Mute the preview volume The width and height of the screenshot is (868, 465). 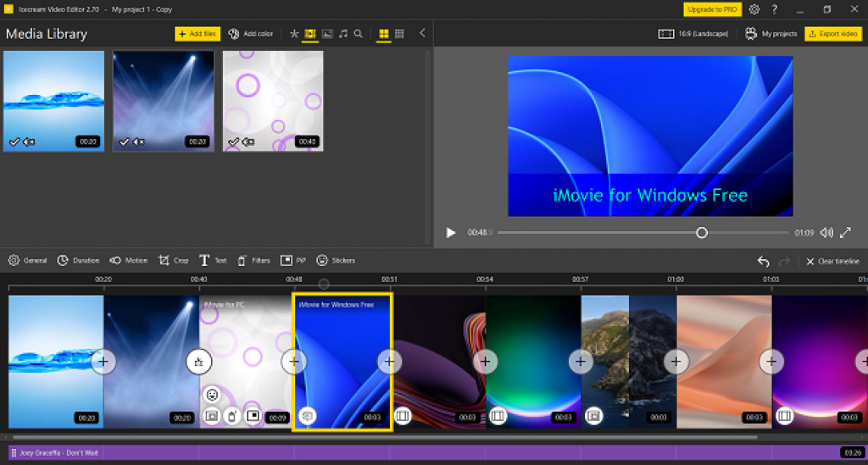pos(826,233)
